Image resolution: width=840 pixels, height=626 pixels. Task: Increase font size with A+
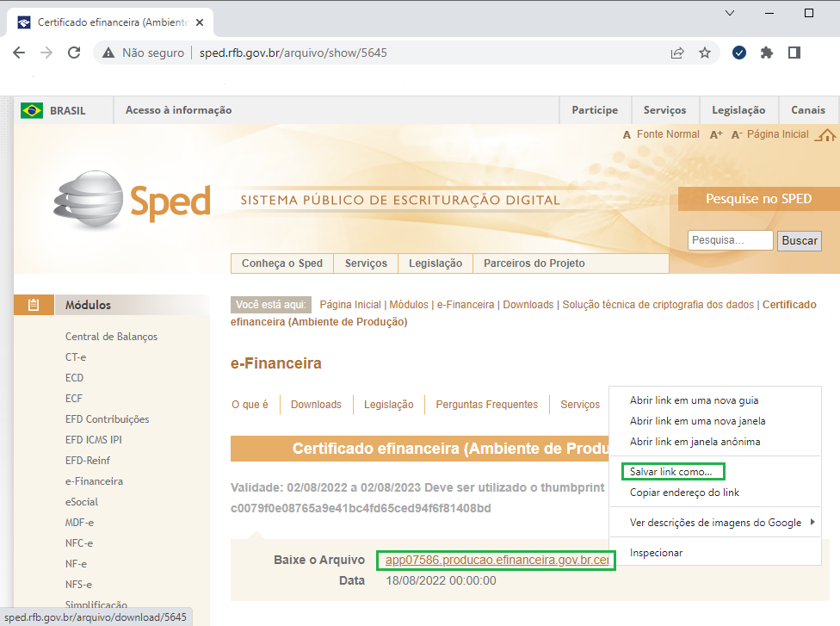716,134
